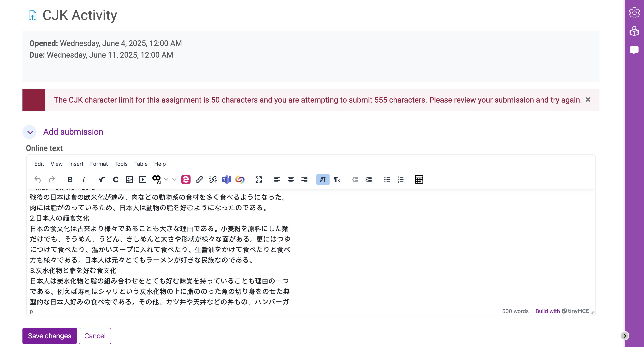Screen dimensions: 644x347
Task: Insert a link using the chain icon
Action: (x=199, y=179)
